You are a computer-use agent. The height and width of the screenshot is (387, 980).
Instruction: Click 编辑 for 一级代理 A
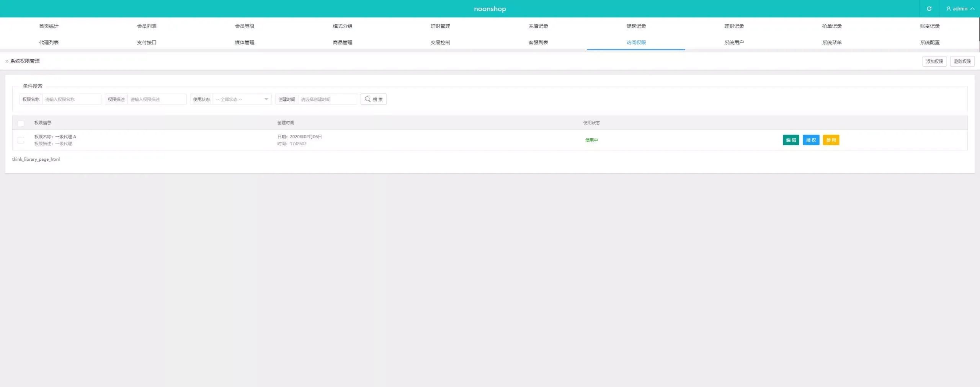[x=791, y=140]
